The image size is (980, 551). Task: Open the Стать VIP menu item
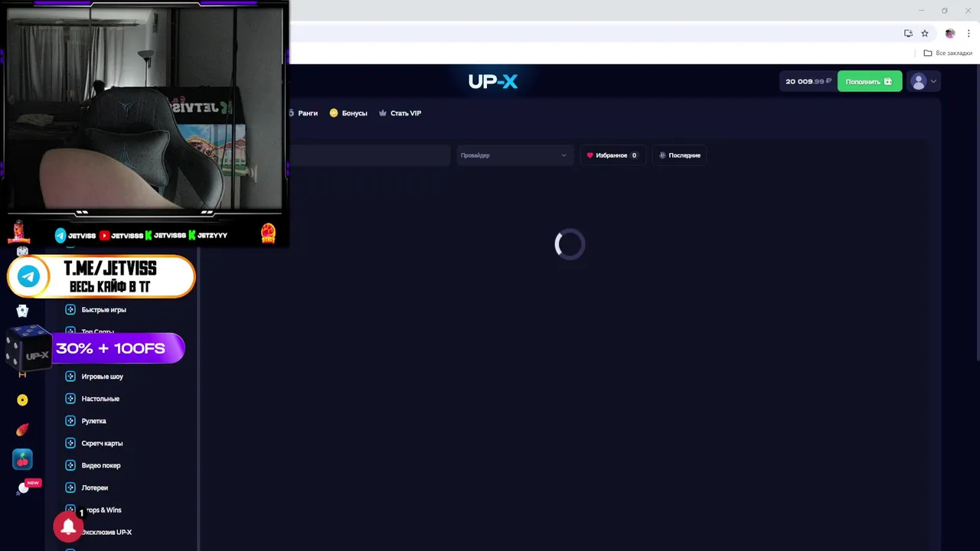(x=400, y=112)
